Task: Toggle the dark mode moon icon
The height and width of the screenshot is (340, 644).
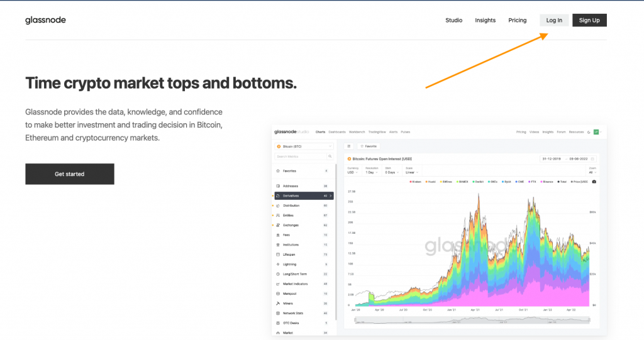Action: (589, 132)
